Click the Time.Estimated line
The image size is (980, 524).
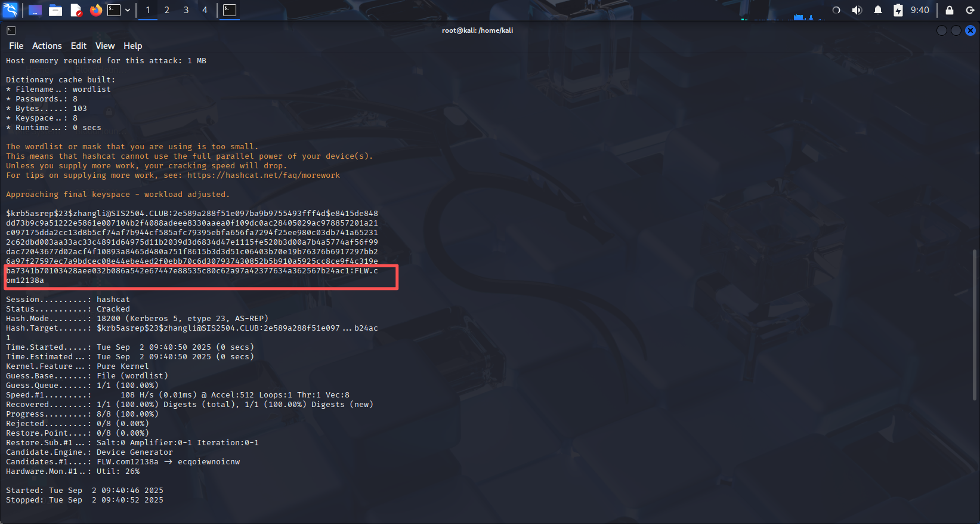pyautogui.click(x=130, y=357)
